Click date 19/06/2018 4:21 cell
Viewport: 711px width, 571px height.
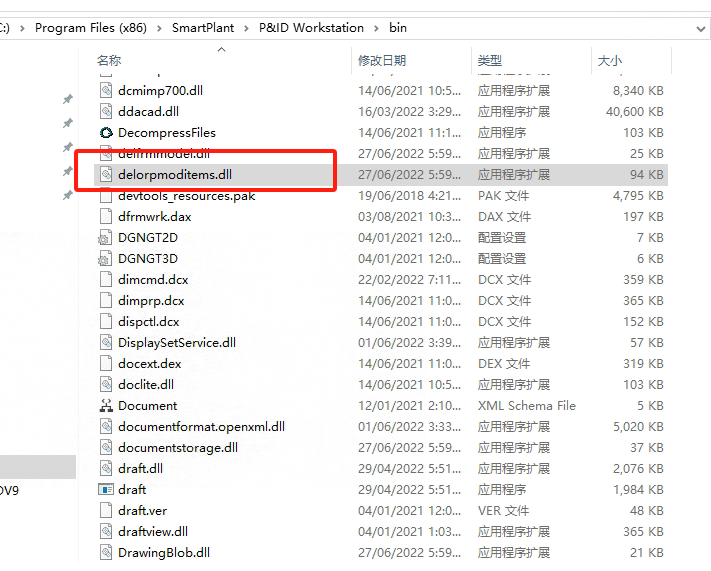409,195
